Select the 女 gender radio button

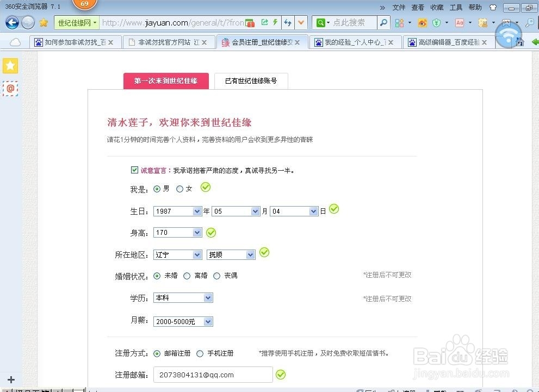coord(179,189)
